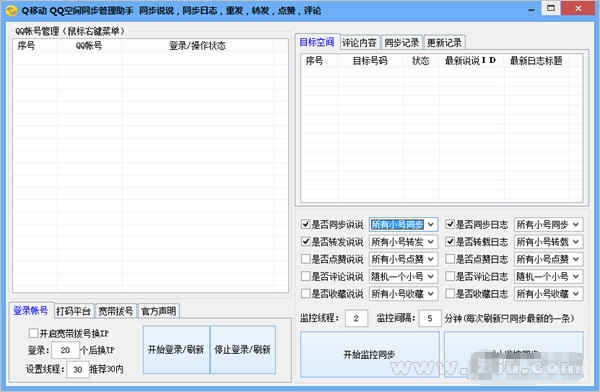The width and height of the screenshot is (600, 392).
Task: Expand the 随机一个小号 dropdown for 评论日志
Action: coord(548,276)
